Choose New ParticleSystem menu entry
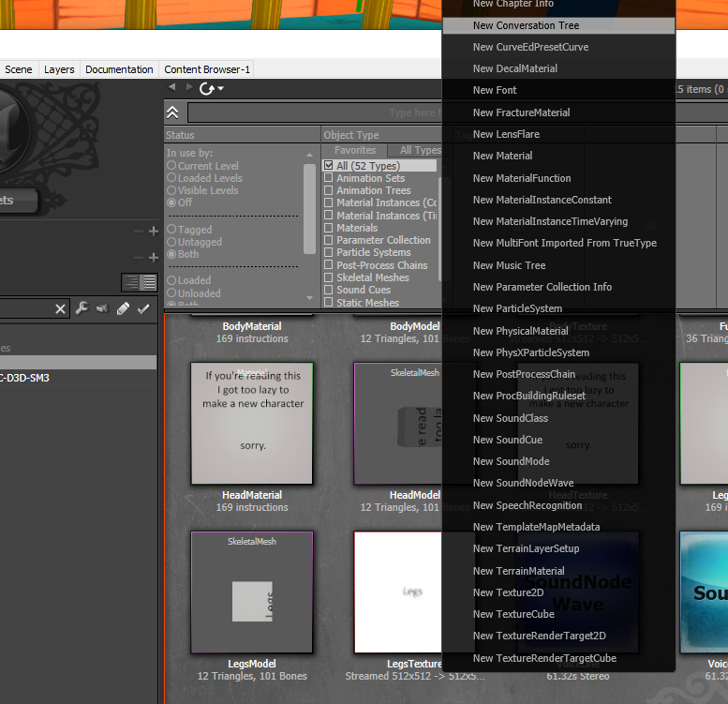The image size is (728, 704). pos(558,308)
